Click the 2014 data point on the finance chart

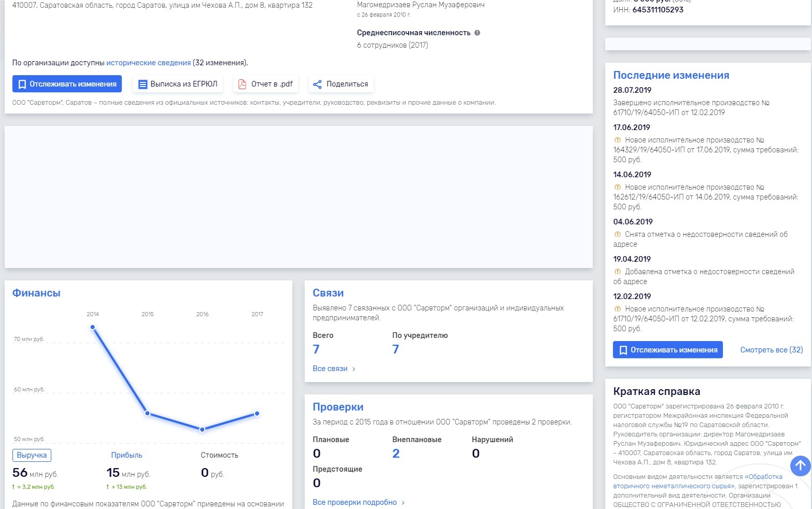coord(93,327)
